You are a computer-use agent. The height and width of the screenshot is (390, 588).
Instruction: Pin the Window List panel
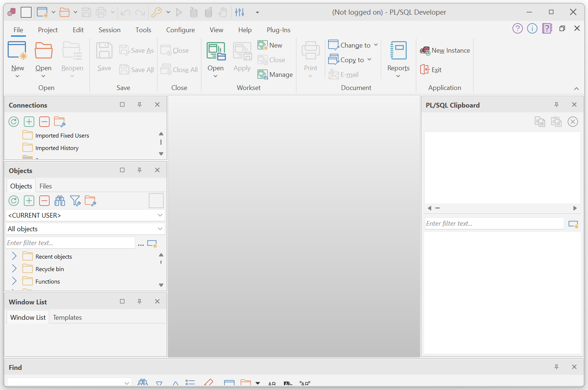pos(140,301)
